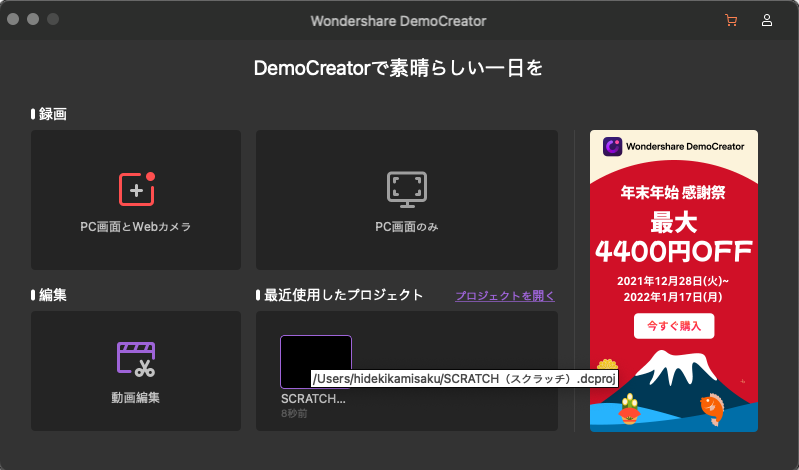Click the video editing scissors icon
This screenshot has width=799, height=470.
(x=136, y=359)
